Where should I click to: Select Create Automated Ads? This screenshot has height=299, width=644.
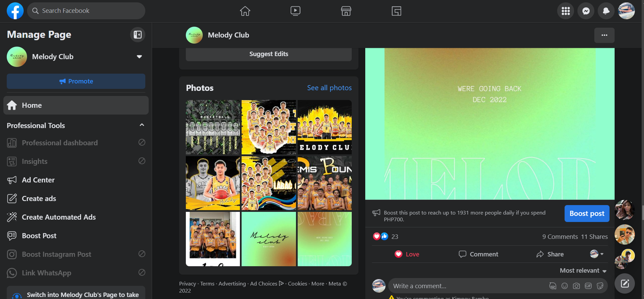(x=76, y=217)
